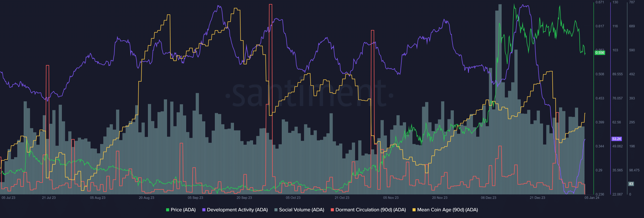Click the 89.555 development activity axis value
644x218 pixels.
pos(618,74)
